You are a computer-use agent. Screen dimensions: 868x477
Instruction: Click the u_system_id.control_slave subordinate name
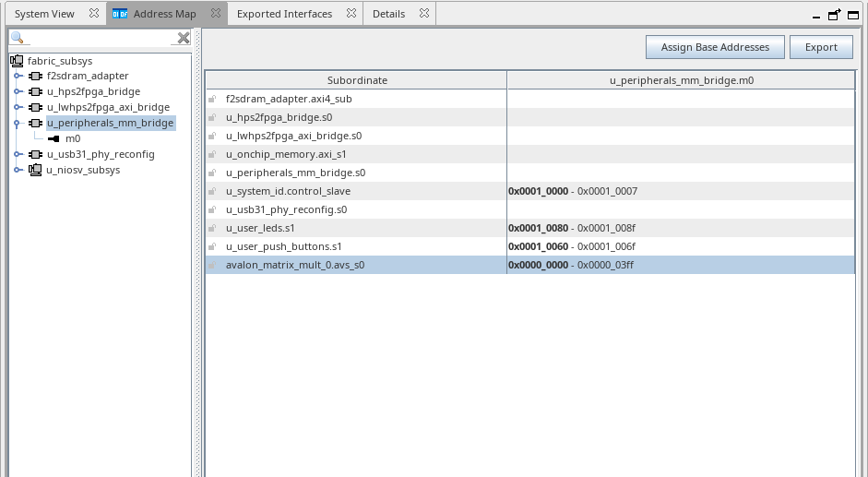point(288,191)
